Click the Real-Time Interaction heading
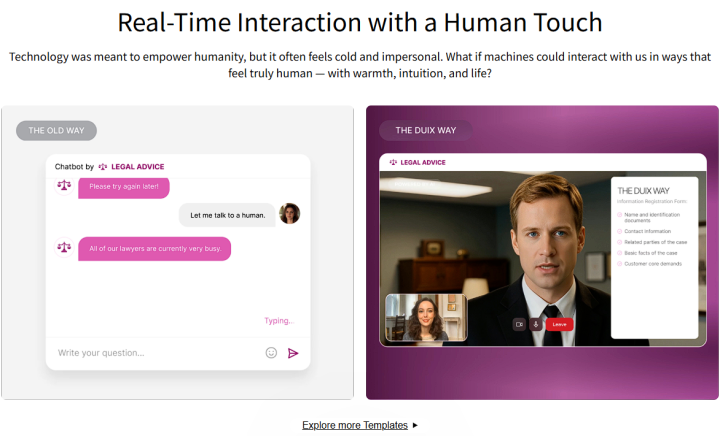The image size is (720, 436). click(x=360, y=22)
